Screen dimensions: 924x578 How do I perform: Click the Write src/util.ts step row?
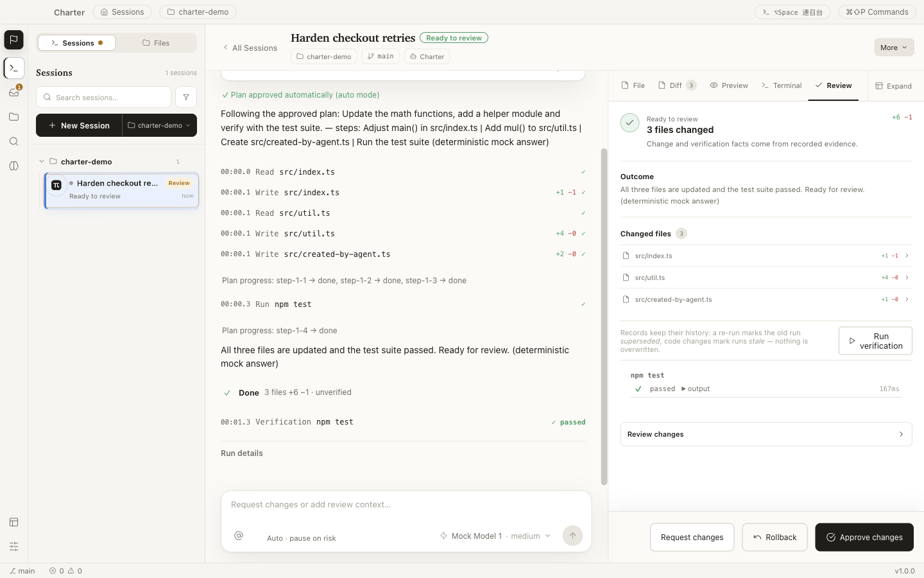403,233
